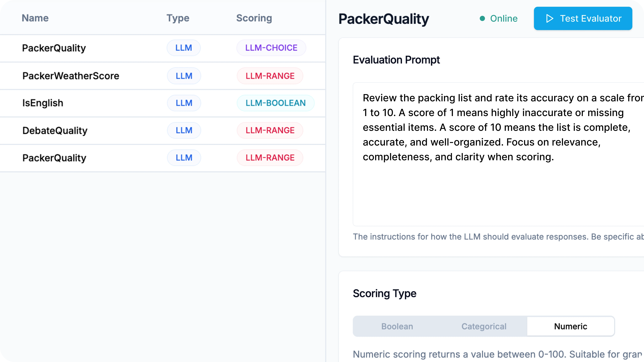Select the Boolean scoring type
This screenshot has width=644, height=362.
pos(397,326)
